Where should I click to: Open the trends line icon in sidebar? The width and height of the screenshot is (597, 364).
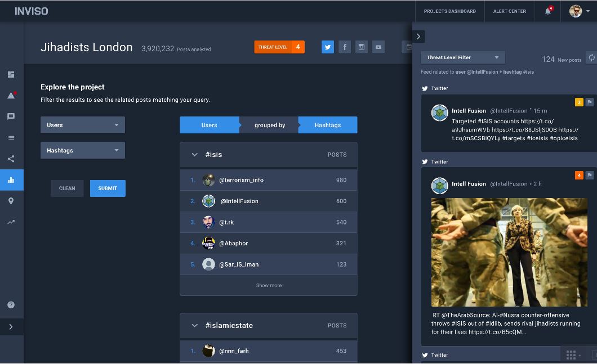click(11, 222)
